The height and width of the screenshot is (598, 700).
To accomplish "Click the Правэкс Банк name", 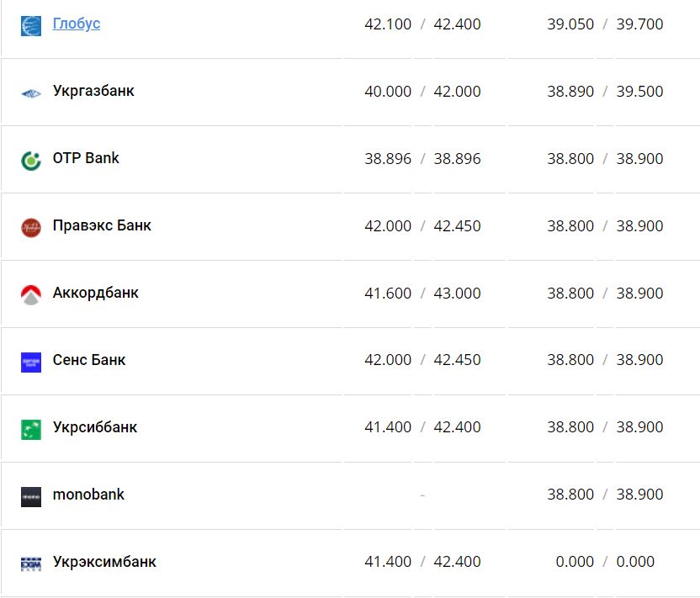I will pos(102,225).
